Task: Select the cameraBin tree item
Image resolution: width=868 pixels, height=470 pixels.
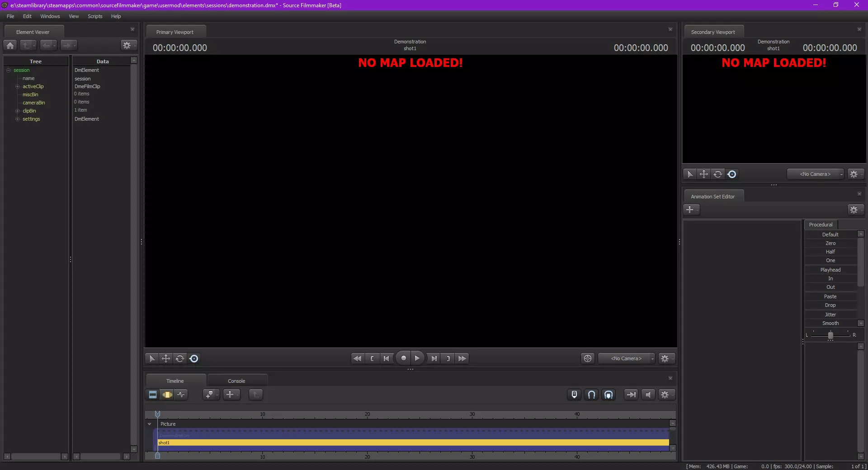Action: pyautogui.click(x=34, y=103)
